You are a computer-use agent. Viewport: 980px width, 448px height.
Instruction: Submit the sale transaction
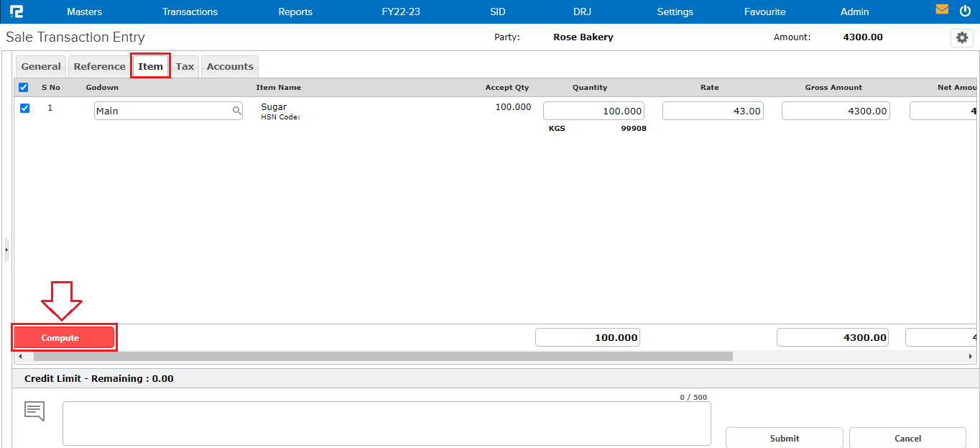[784, 438]
